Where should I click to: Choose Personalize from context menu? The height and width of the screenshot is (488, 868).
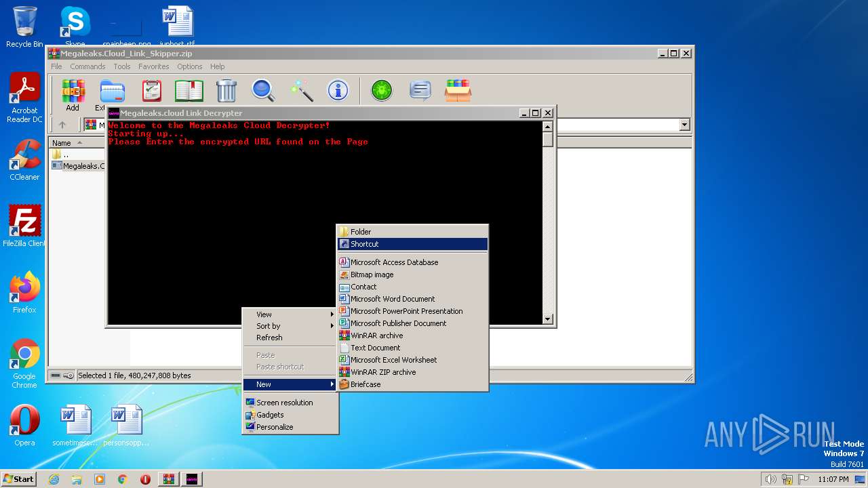[290, 427]
